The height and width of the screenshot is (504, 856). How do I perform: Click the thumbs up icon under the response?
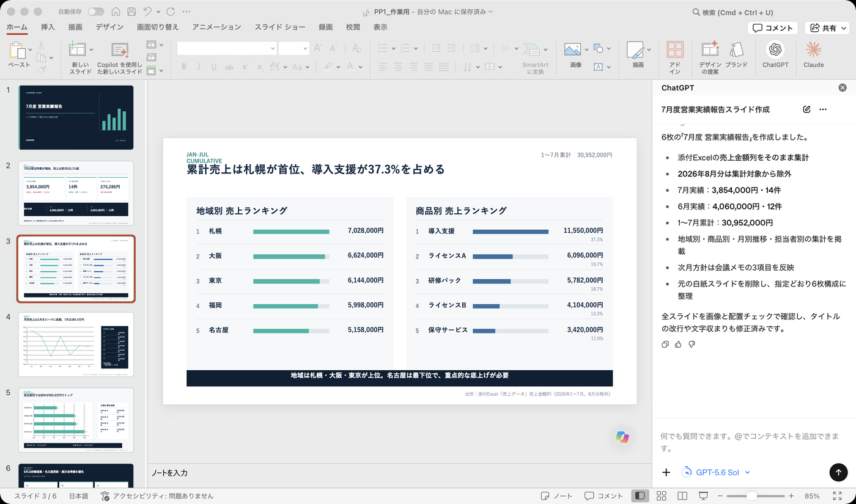click(678, 345)
